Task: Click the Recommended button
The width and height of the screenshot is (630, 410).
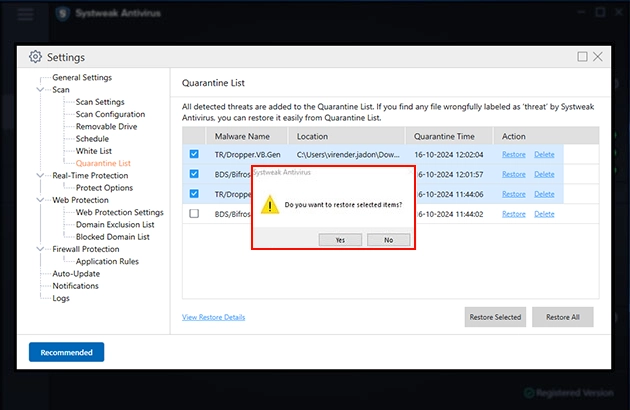Action: [66, 352]
